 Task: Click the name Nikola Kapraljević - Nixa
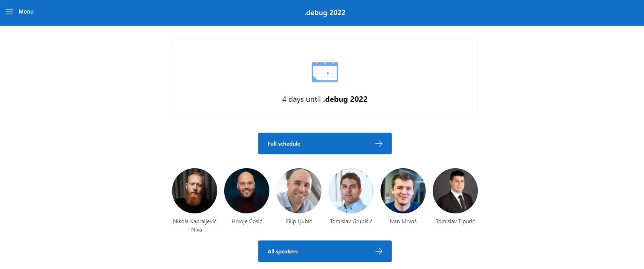coord(195,226)
